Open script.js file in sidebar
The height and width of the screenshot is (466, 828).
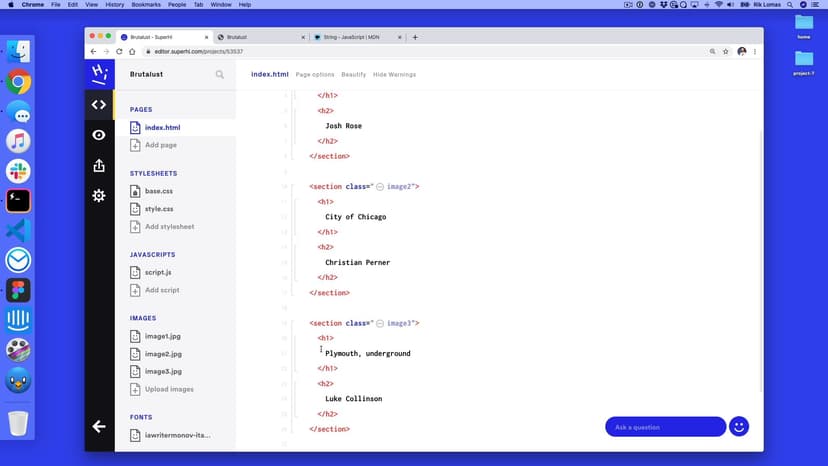[158, 272]
